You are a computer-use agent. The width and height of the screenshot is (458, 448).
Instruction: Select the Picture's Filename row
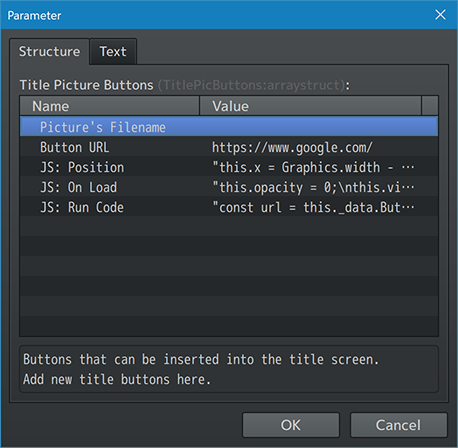tap(229, 126)
